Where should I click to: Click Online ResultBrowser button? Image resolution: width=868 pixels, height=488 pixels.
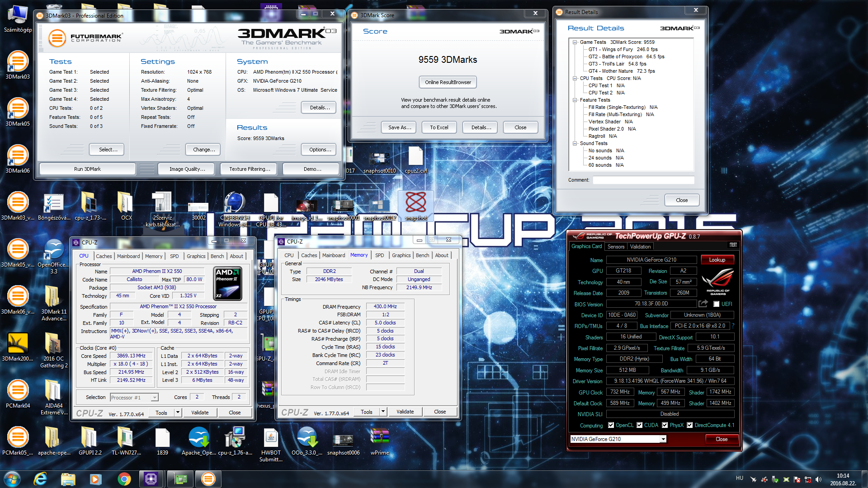448,82
